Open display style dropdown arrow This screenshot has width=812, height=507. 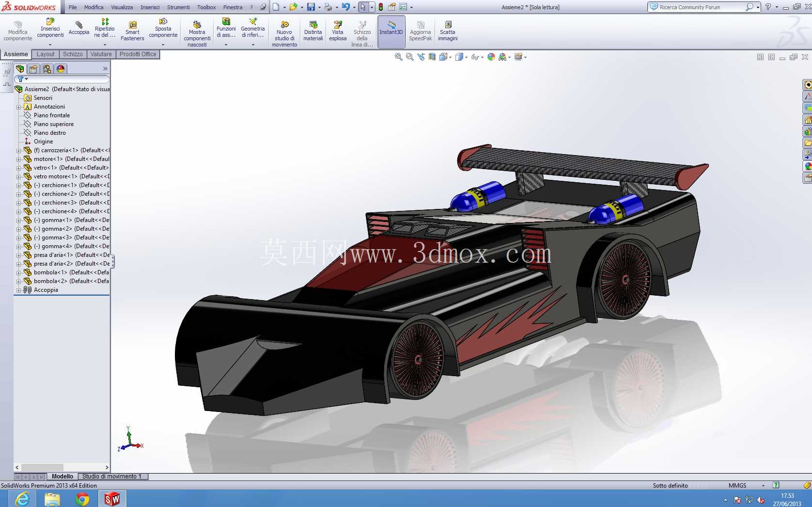(467, 57)
